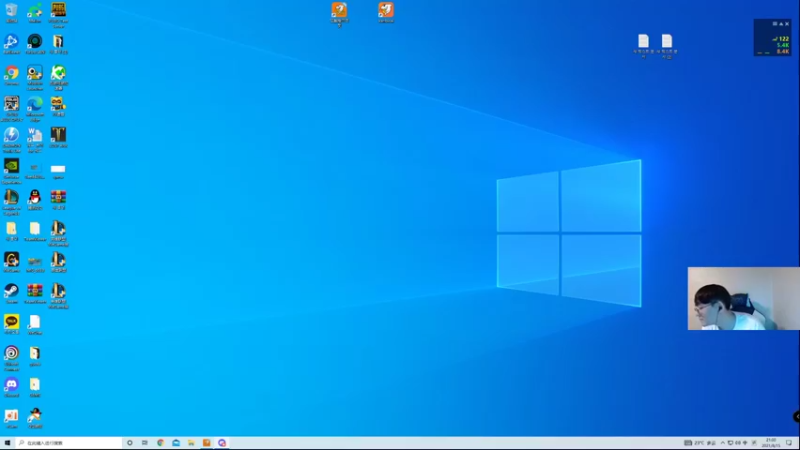Screen dimensions: 800x450
Task: Select the yellow KakaoTalk desktop shortcut
Action: (x=11, y=324)
